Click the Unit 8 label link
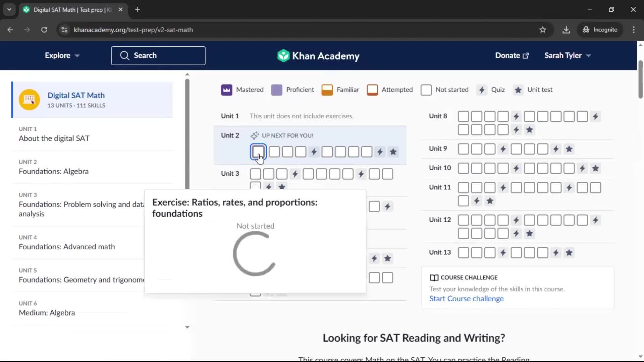644x362 pixels. pyautogui.click(x=438, y=116)
